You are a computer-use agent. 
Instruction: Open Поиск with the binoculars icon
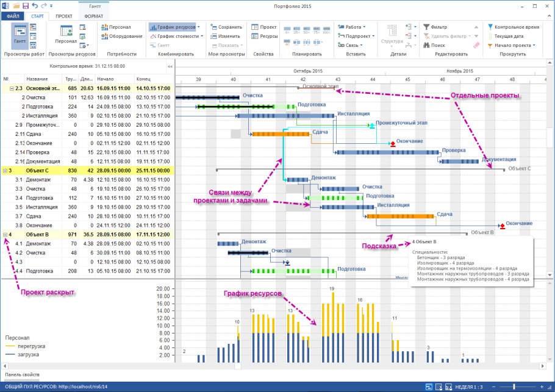426,45
